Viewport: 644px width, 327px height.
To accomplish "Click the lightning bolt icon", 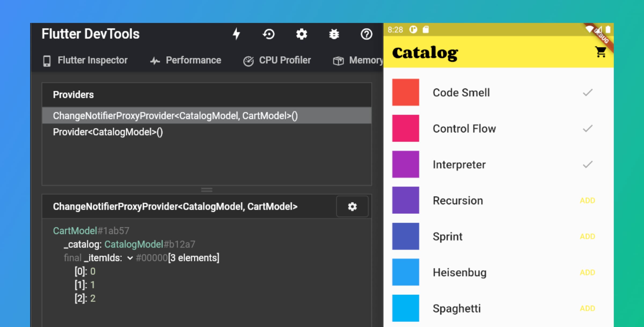I will tap(237, 35).
